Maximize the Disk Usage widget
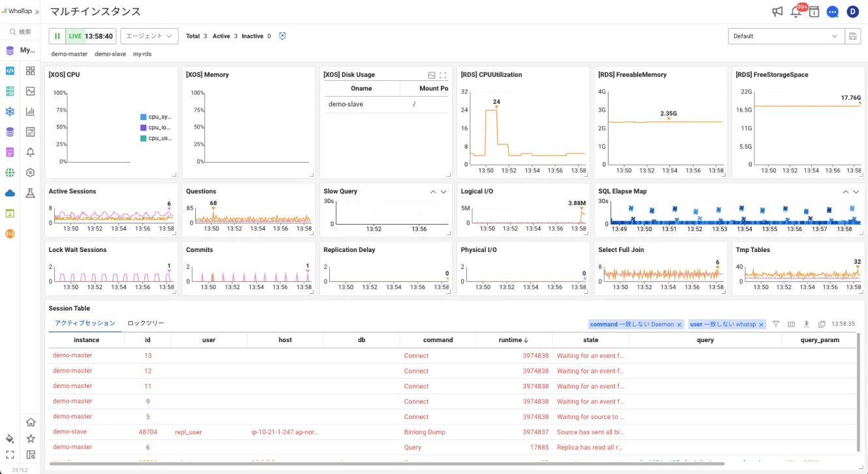This screenshot has width=868, height=474. pyautogui.click(x=443, y=75)
